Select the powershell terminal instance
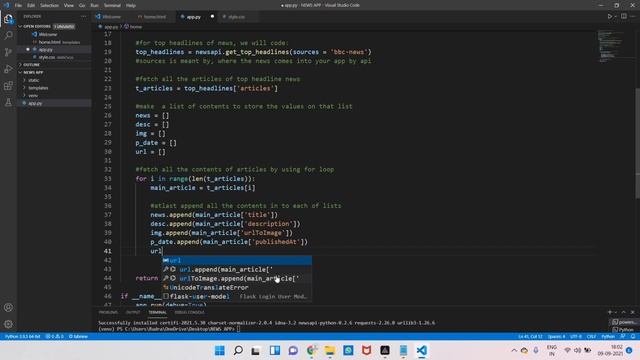 point(624,322)
